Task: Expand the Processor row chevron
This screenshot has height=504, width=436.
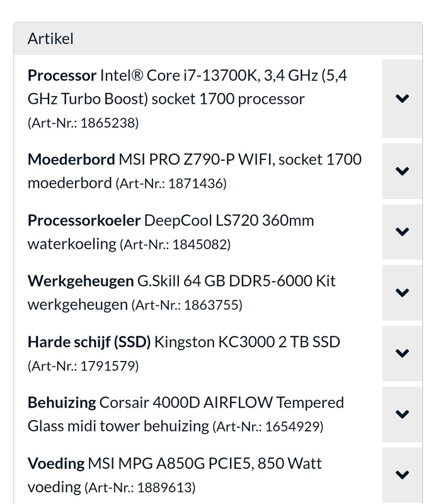Action: point(402,98)
